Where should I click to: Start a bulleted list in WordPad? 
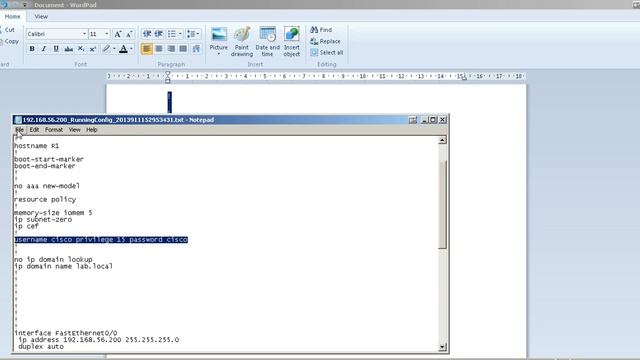172,34
